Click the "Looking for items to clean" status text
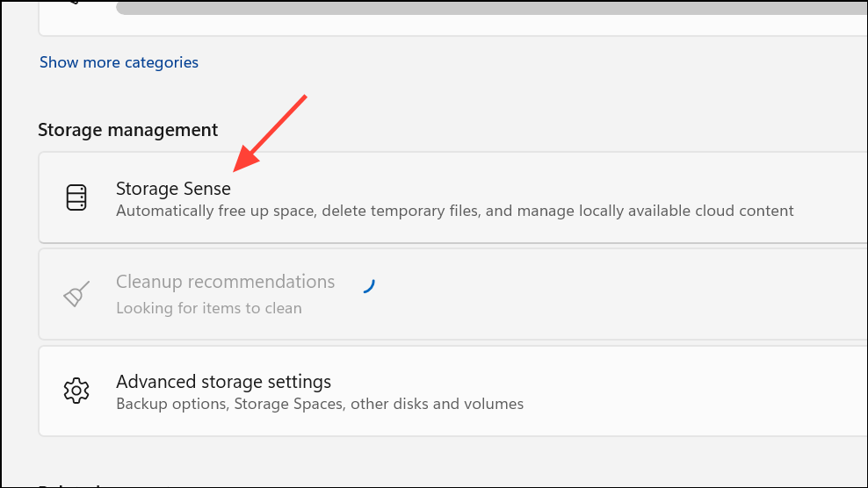The height and width of the screenshot is (488, 868). (208, 308)
